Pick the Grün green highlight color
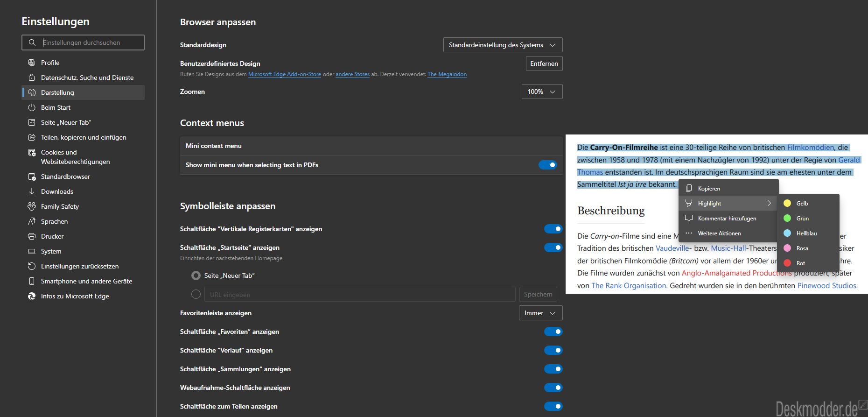 tap(808, 218)
